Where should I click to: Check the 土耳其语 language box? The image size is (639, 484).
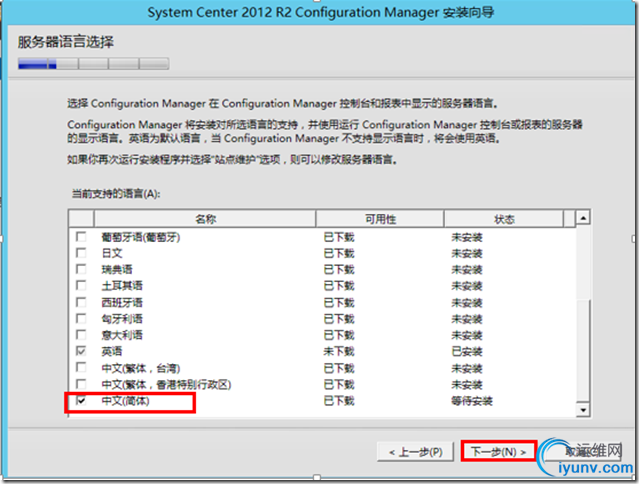(x=81, y=285)
